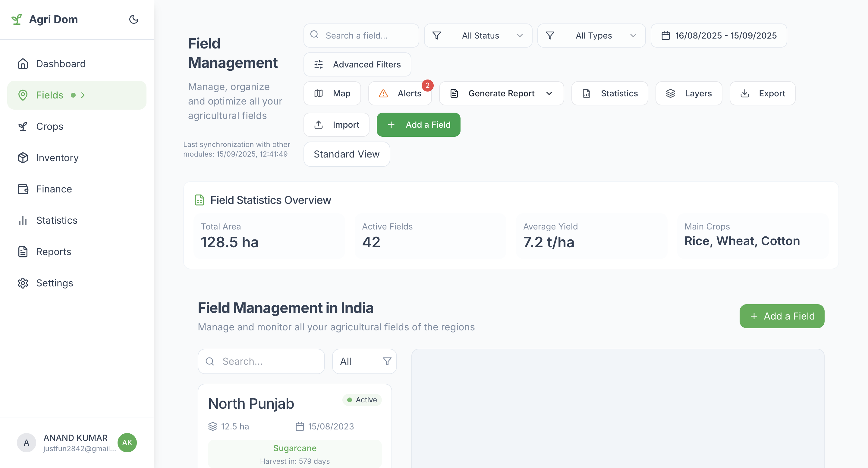868x468 pixels.
Task: Click the Layers stack icon button
Action: tap(670, 93)
